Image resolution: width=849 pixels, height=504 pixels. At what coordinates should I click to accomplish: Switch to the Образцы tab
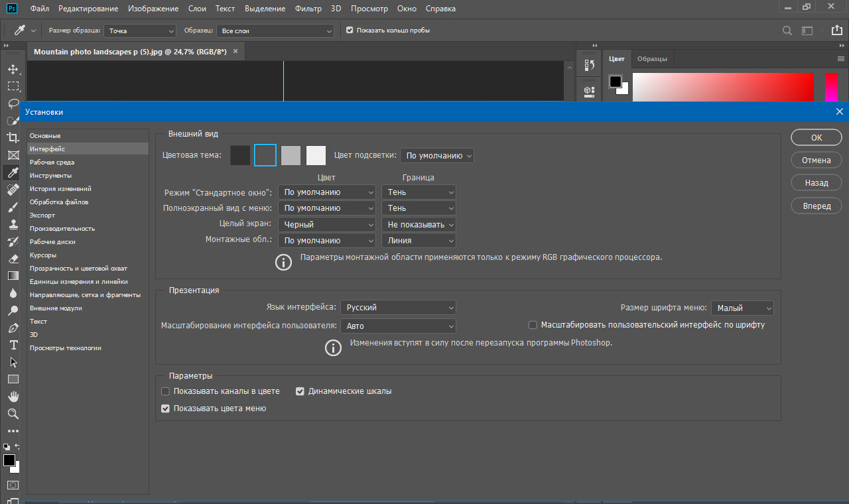652,58
